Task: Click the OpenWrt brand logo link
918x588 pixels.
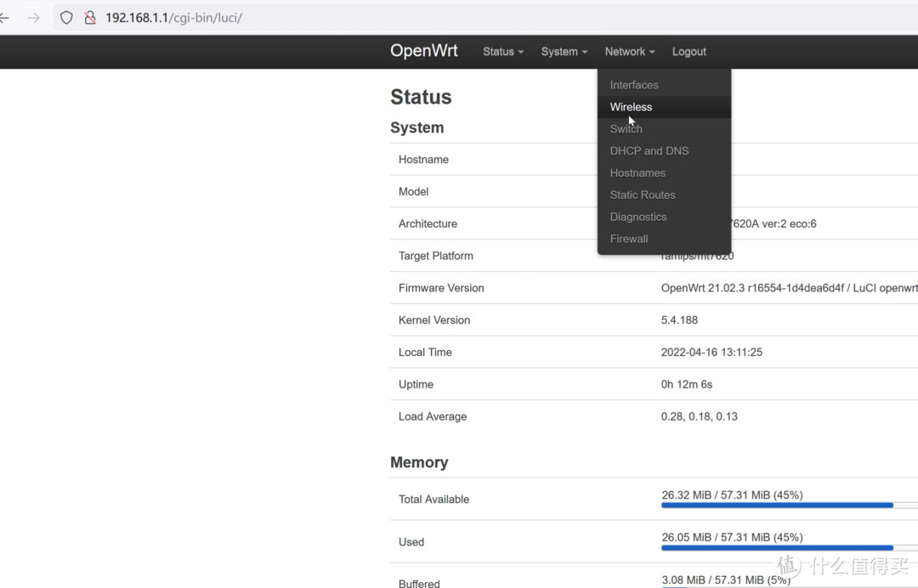Action: tap(423, 51)
